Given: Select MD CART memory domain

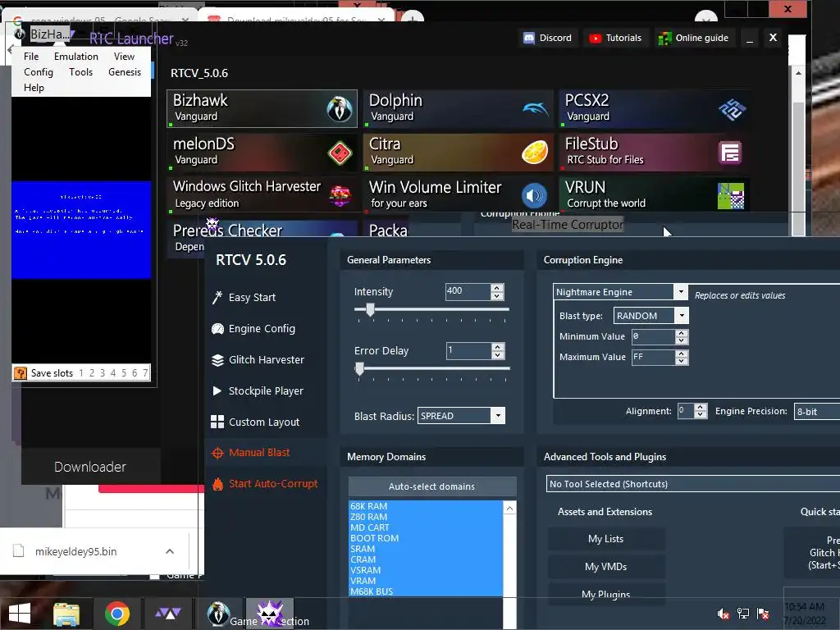Looking at the screenshot, I should [x=426, y=527].
